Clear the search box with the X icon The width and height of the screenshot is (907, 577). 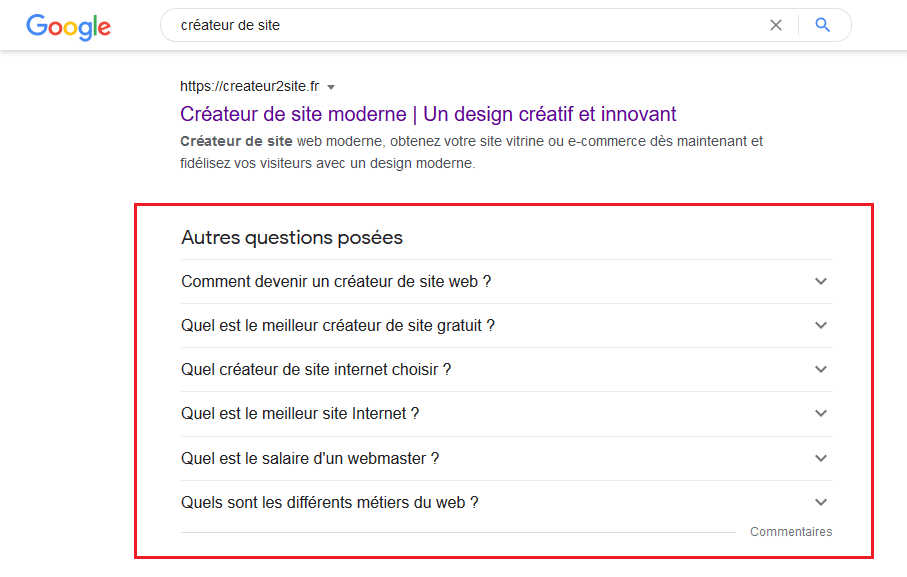776,25
